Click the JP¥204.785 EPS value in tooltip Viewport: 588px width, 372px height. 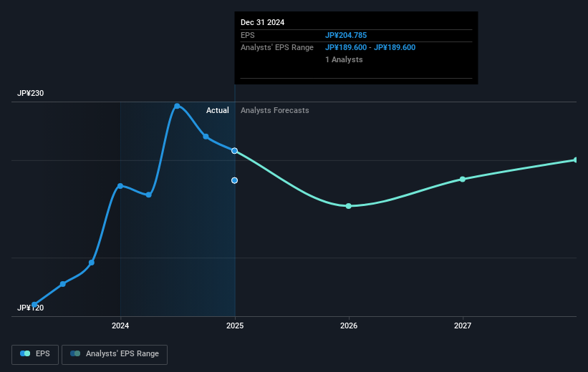(346, 35)
